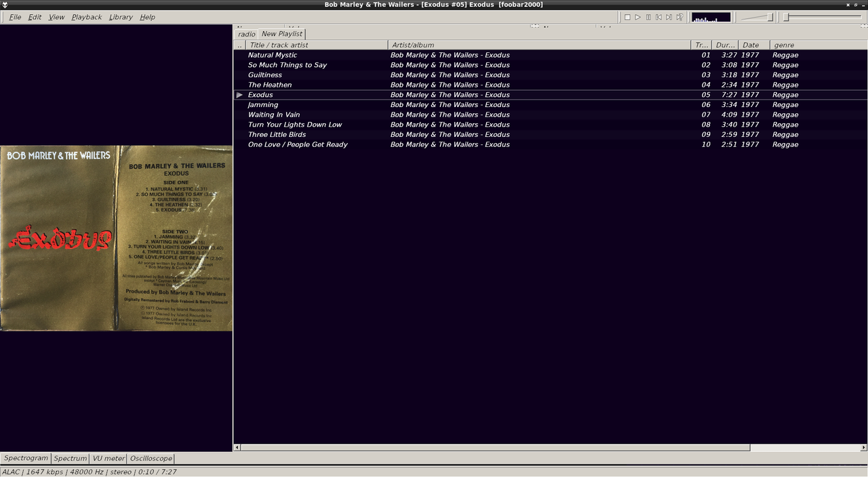
Task: Click album text for Jamming row
Action: coord(450,104)
